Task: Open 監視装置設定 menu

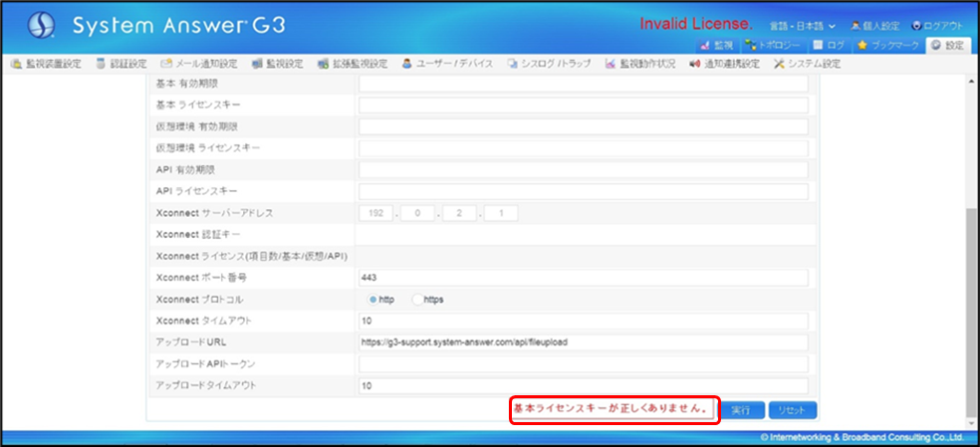Action: pos(46,64)
